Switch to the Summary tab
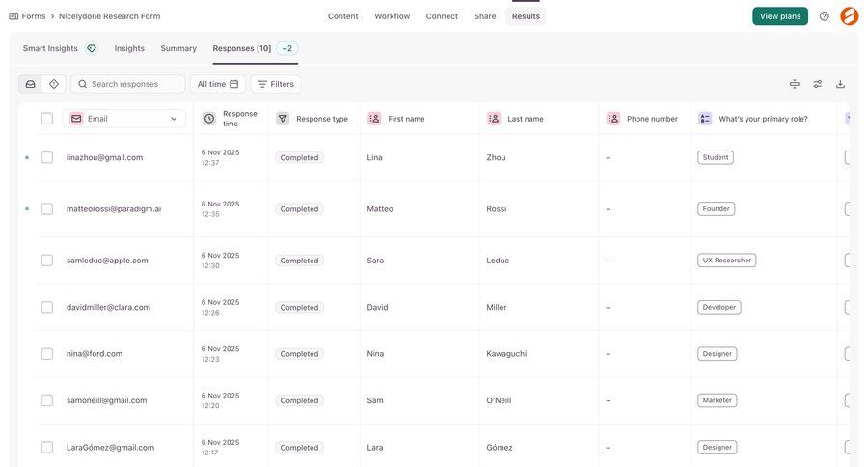 pos(178,49)
